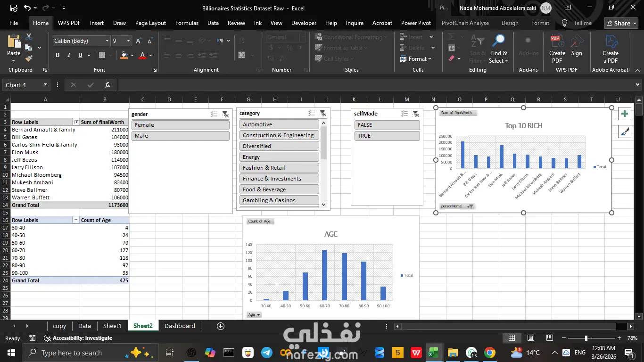
Task: Toggle multi-select on gender slicer
Action: [x=214, y=114]
